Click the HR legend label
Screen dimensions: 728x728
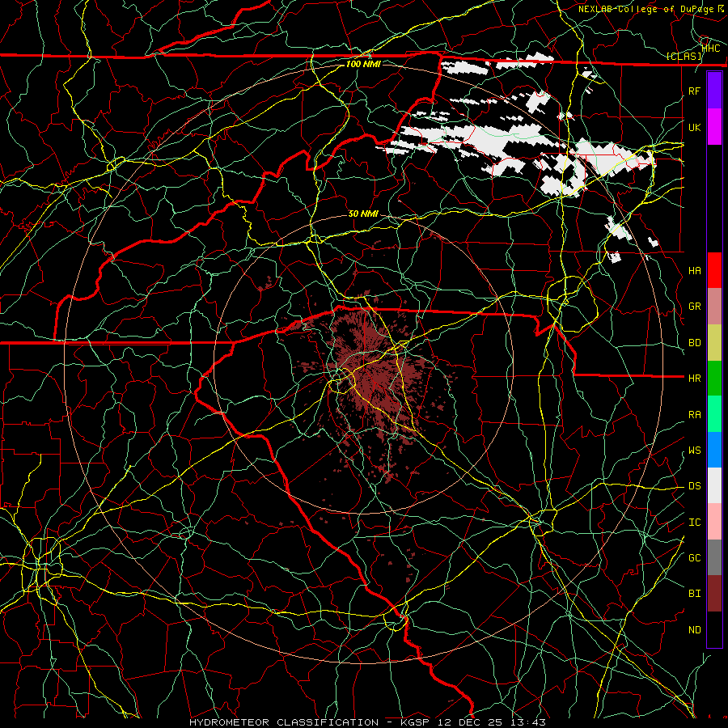coord(694,379)
